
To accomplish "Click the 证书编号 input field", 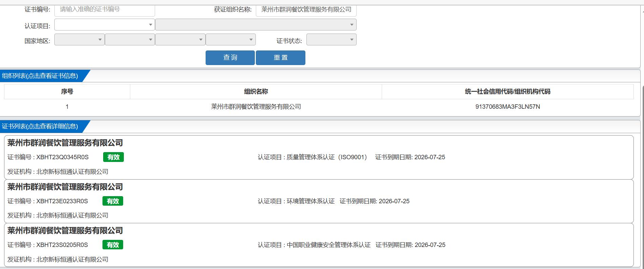I will click(x=105, y=10).
